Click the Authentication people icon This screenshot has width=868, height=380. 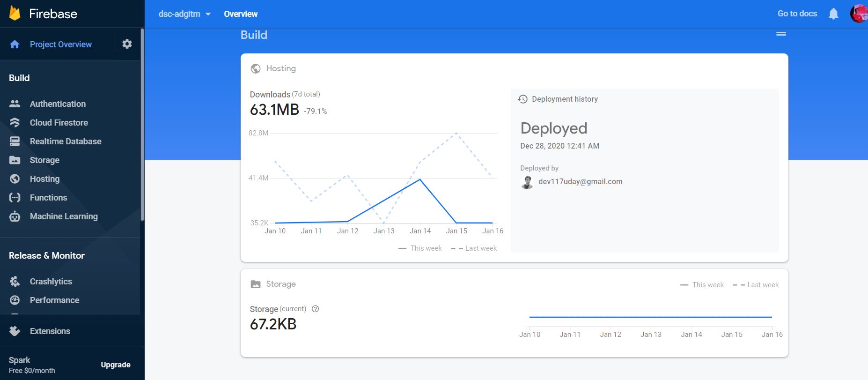pyautogui.click(x=15, y=104)
